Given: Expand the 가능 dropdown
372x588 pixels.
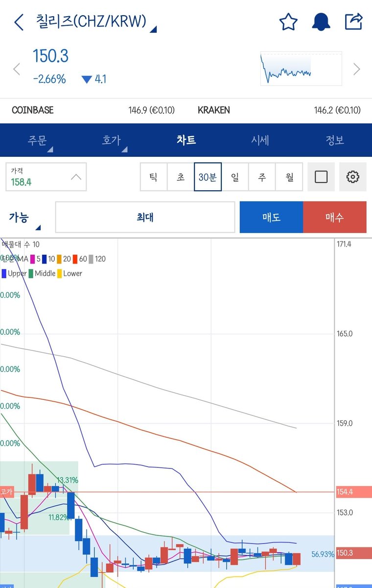Looking at the screenshot, I should (x=24, y=218).
